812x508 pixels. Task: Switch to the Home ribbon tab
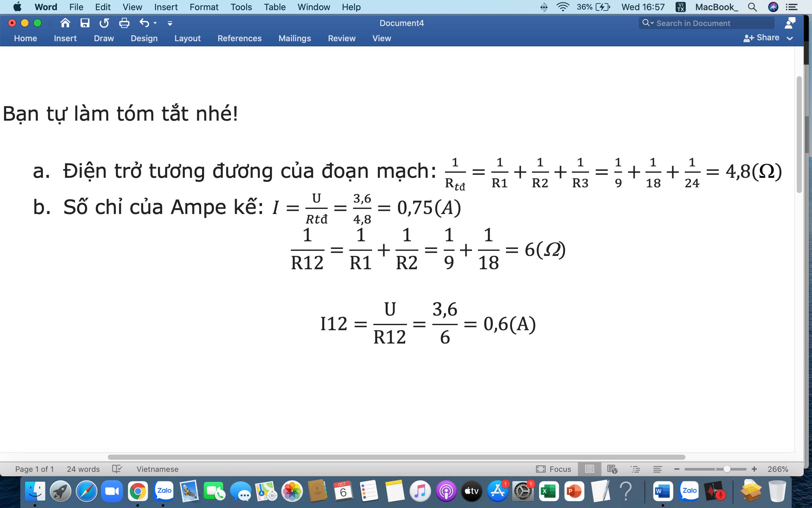click(x=25, y=38)
